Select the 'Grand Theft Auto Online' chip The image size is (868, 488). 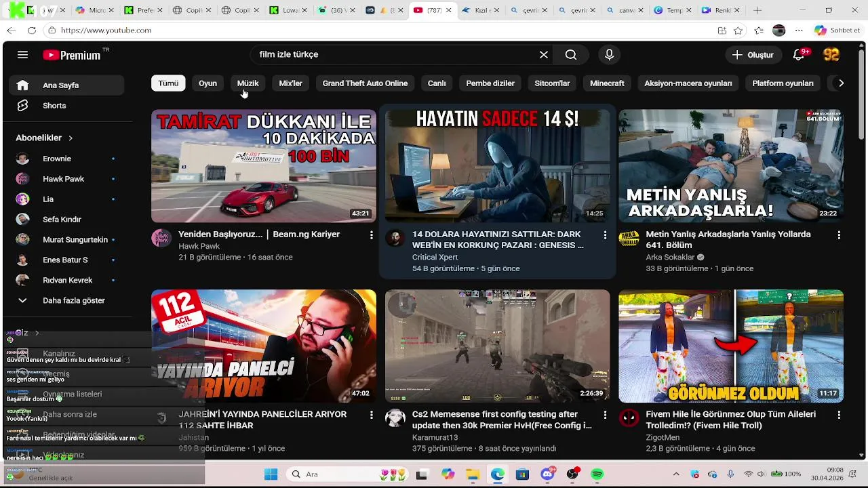coord(365,83)
